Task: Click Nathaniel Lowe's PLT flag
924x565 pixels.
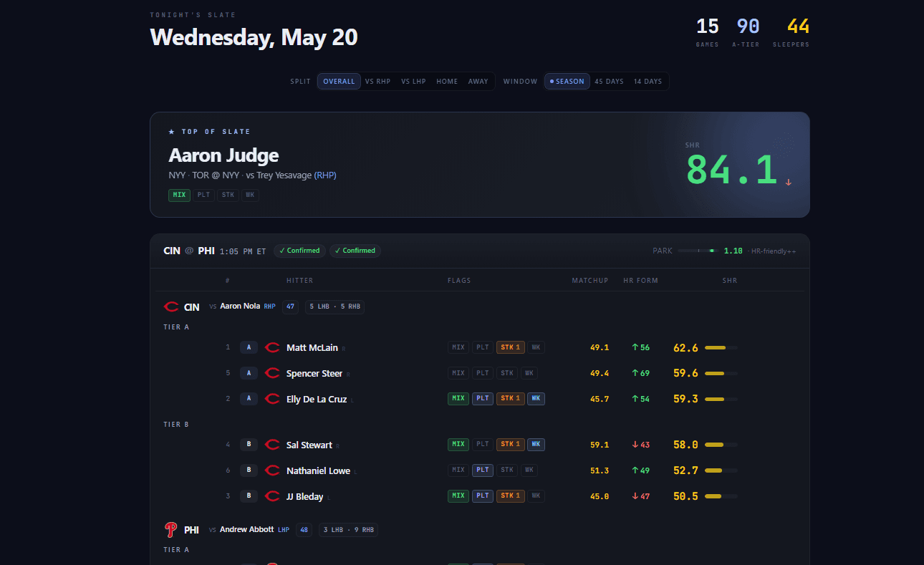Action: 483,470
